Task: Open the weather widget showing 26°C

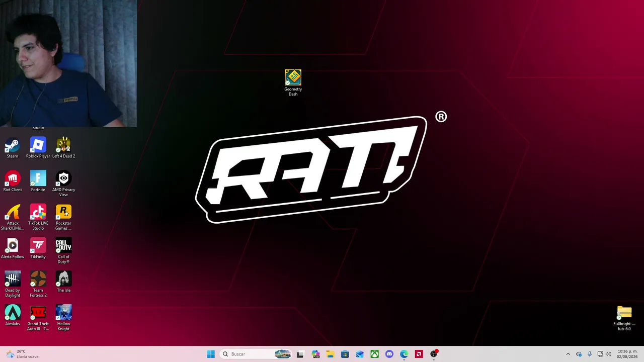Action: click(22, 354)
